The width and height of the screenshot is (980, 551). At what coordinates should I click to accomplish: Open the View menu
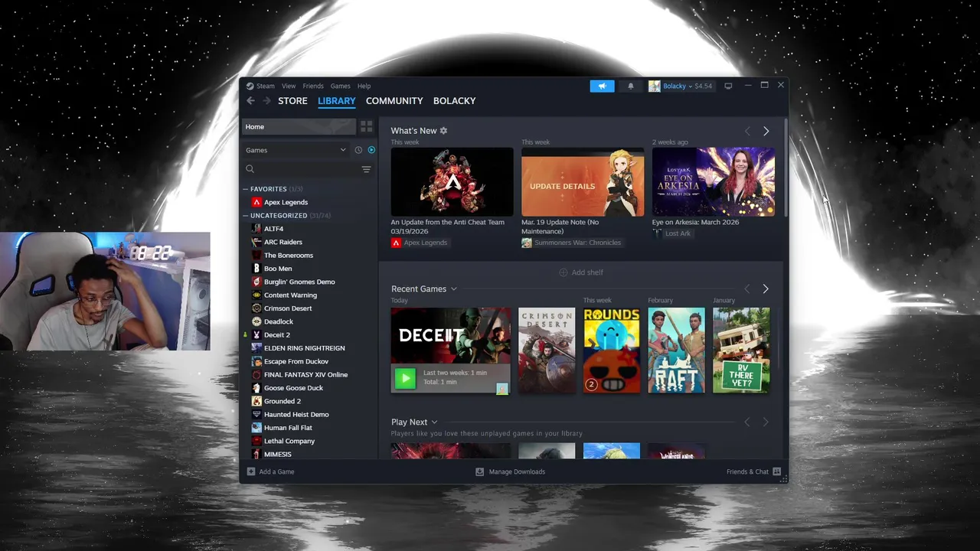point(289,86)
